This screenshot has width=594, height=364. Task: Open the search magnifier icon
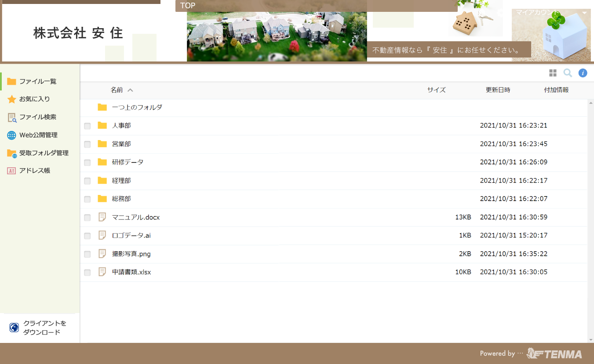pyautogui.click(x=568, y=73)
